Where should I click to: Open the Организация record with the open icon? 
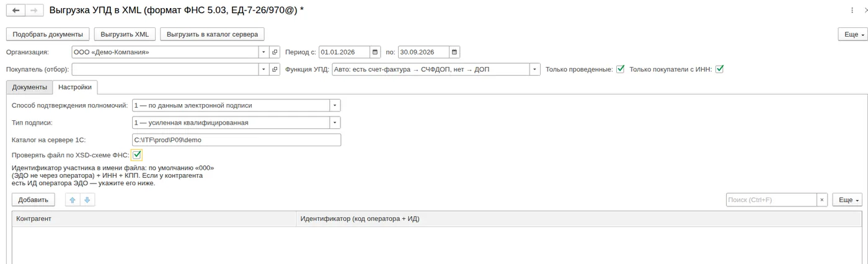click(x=275, y=52)
